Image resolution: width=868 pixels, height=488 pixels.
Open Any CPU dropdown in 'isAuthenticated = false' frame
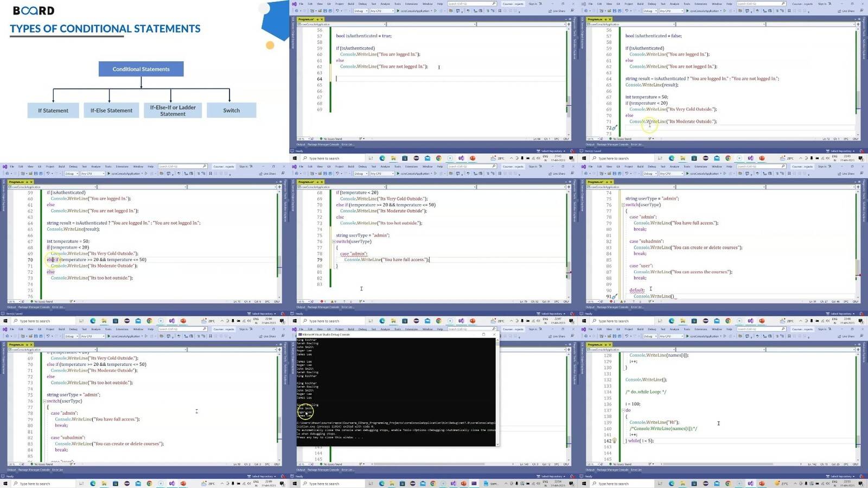click(x=671, y=11)
